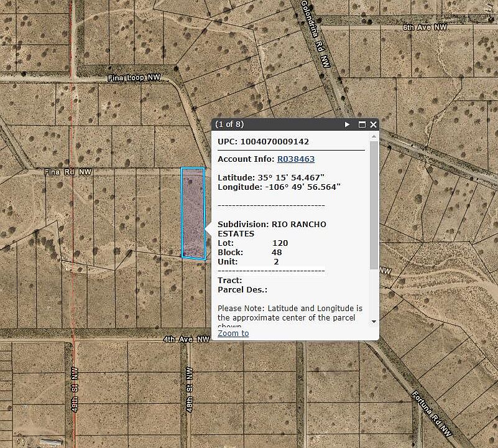The image size is (498, 448).
Task: Click the 6th Ave NW street label
Action: [x=425, y=27]
